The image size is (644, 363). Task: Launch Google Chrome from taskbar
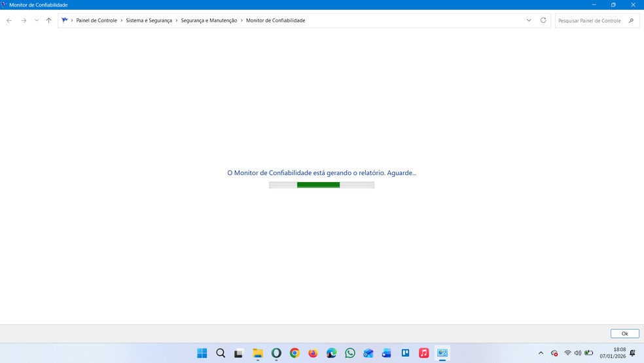point(295,353)
